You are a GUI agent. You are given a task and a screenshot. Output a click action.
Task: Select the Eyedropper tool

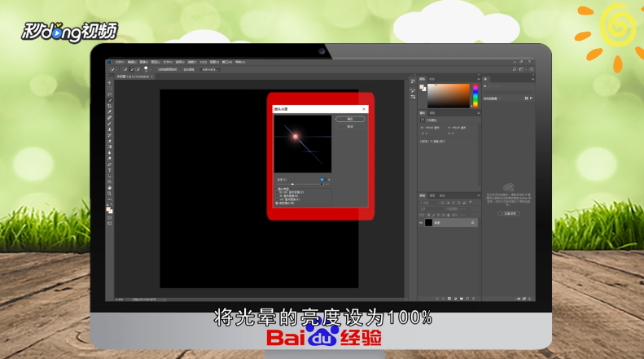click(x=110, y=112)
